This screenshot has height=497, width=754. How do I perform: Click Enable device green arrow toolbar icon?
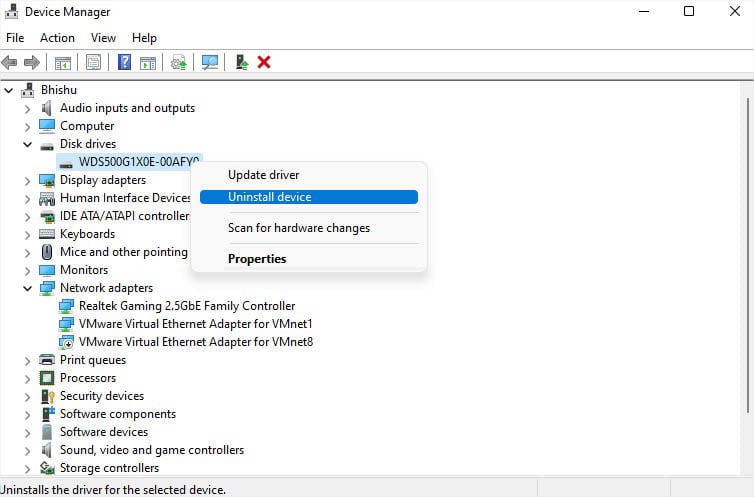tap(241, 62)
